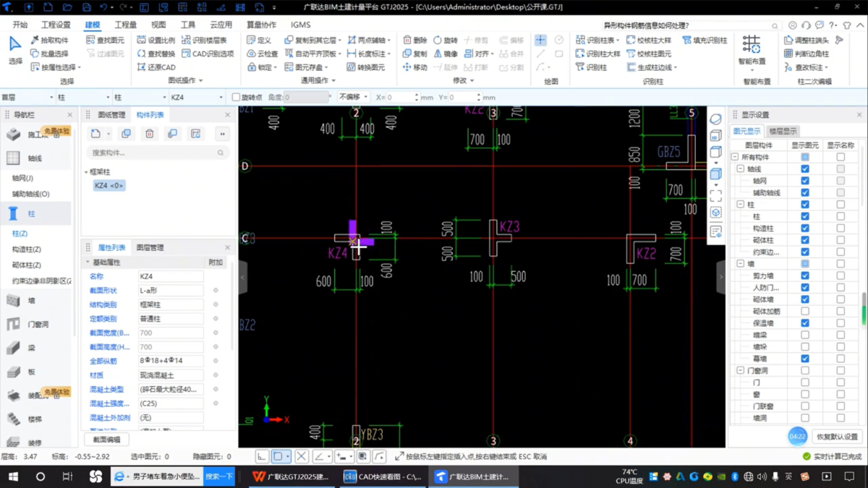Select KZ4 <0> in component list
The image size is (868, 488).
[x=109, y=186]
